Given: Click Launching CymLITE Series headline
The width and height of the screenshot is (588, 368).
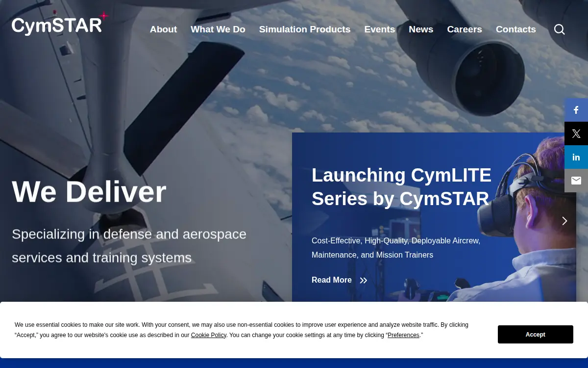Looking at the screenshot, I should pyautogui.click(x=401, y=187).
